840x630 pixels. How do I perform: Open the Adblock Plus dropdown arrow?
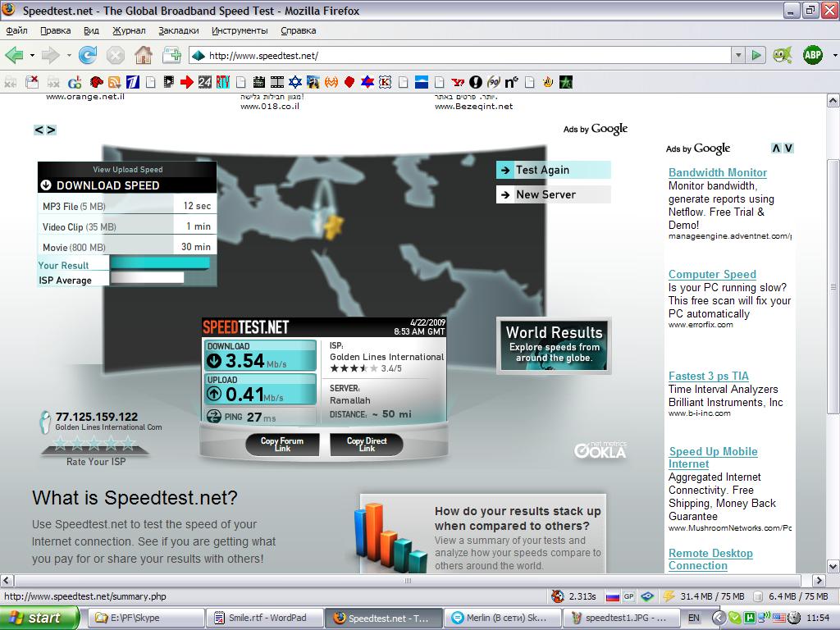pos(834,55)
